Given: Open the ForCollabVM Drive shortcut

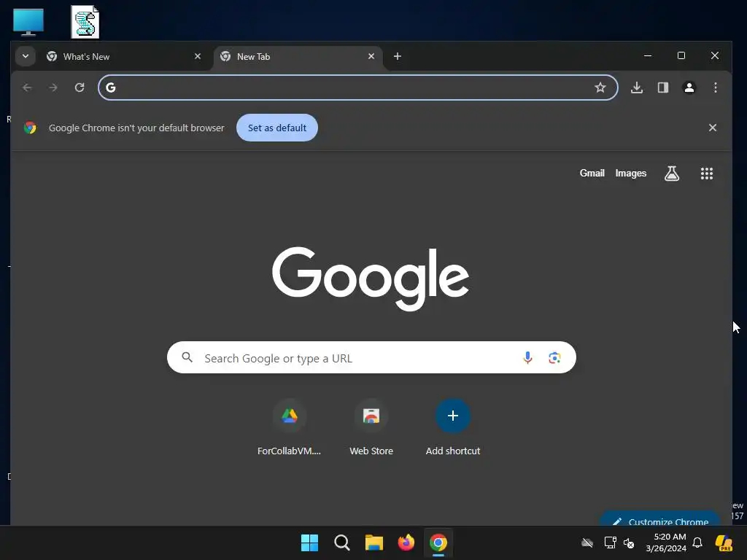Looking at the screenshot, I should (289, 427).
